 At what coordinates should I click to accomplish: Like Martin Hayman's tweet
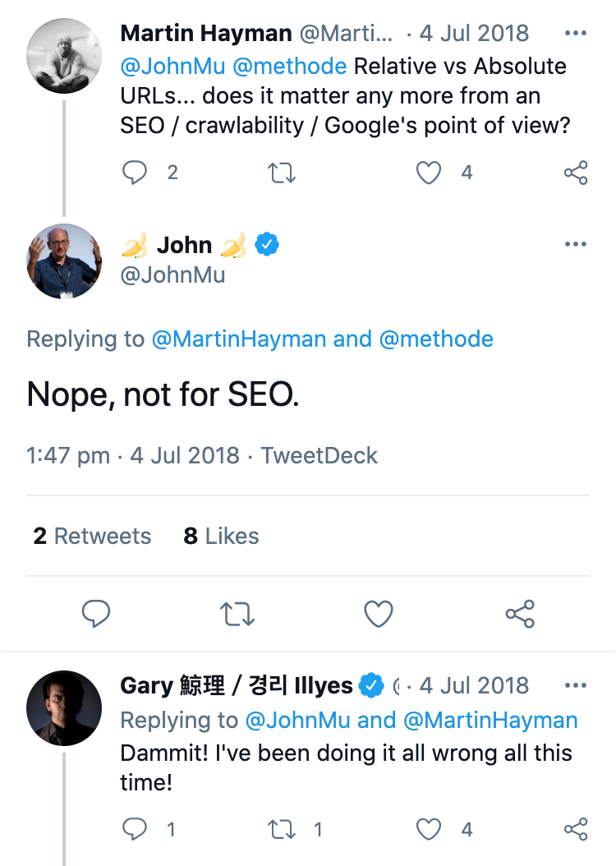coord(429,173)
